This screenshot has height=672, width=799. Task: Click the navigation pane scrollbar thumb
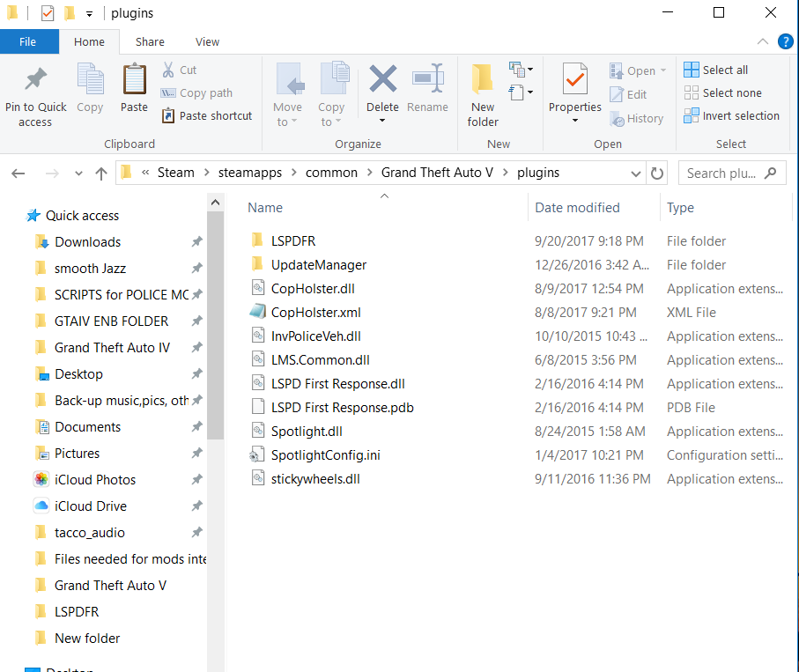(x=216, y=326)
